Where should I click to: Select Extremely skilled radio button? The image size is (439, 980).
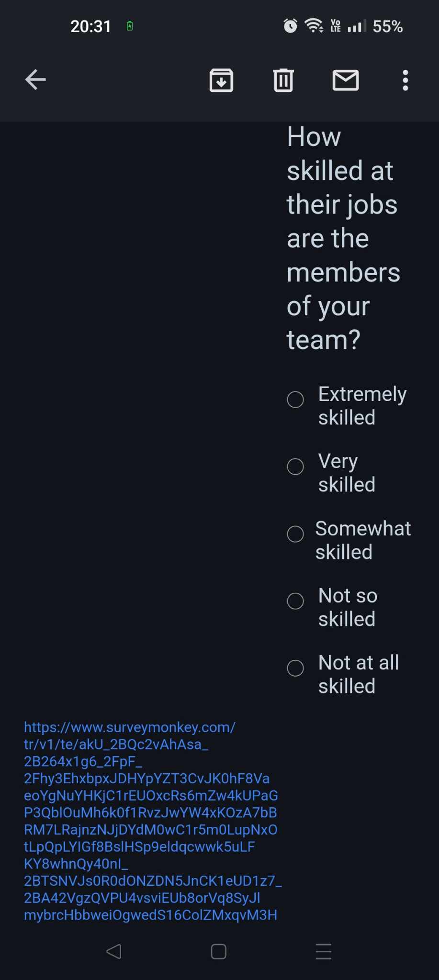click(x=295, y=400)
